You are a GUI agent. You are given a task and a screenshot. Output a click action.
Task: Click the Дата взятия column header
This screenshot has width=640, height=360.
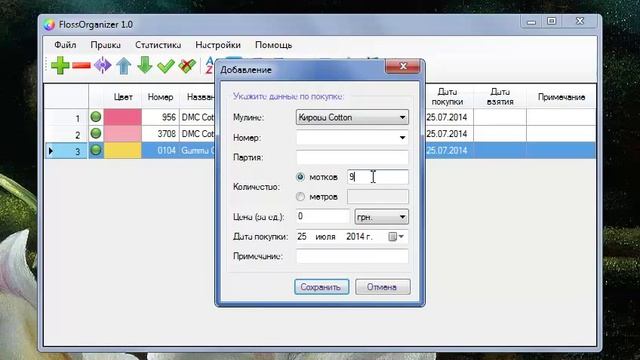coord(500,97)
